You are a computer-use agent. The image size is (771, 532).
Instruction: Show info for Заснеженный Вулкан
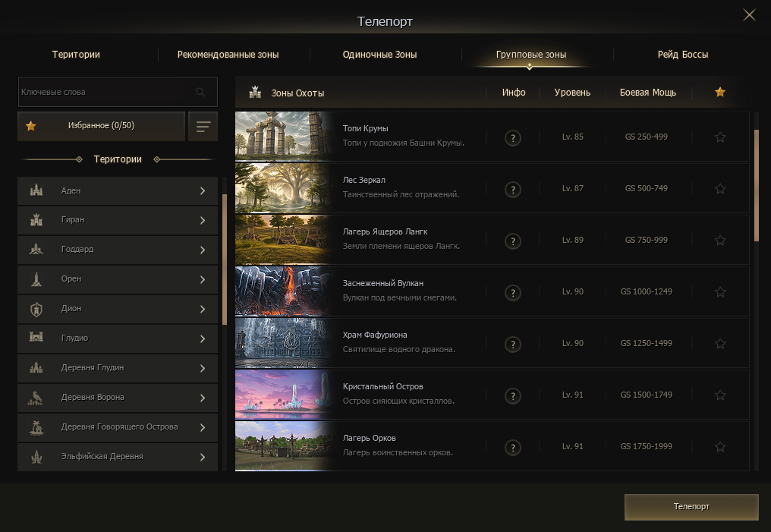[x=513, y=293]
